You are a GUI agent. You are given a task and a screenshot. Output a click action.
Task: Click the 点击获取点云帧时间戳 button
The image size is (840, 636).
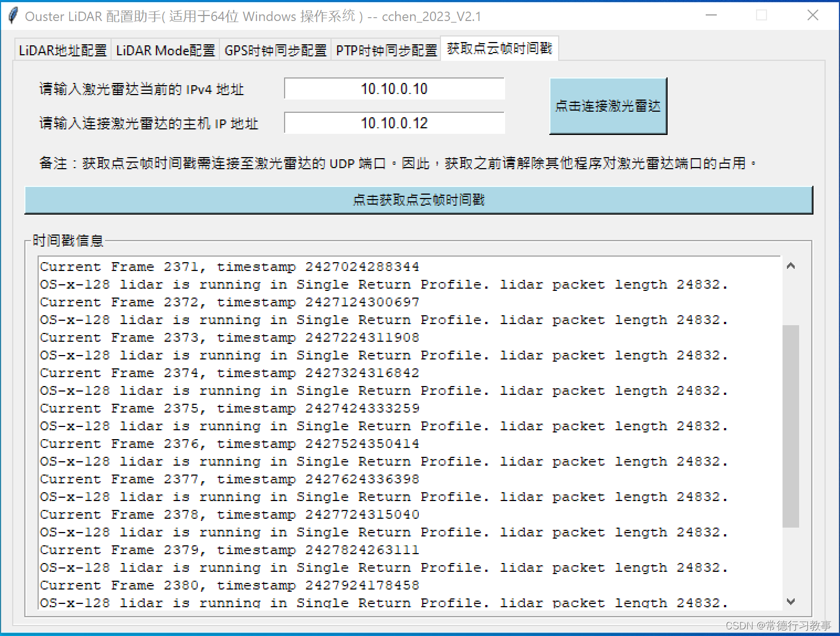418,200
